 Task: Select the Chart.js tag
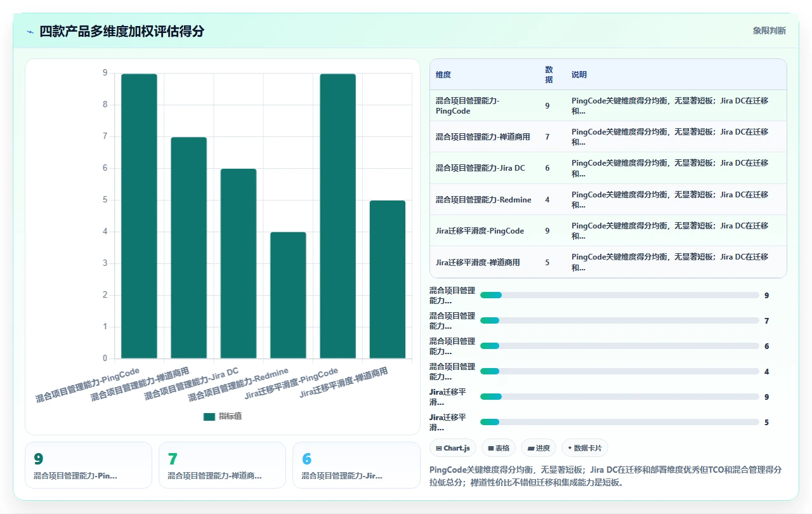click(452, 448)
